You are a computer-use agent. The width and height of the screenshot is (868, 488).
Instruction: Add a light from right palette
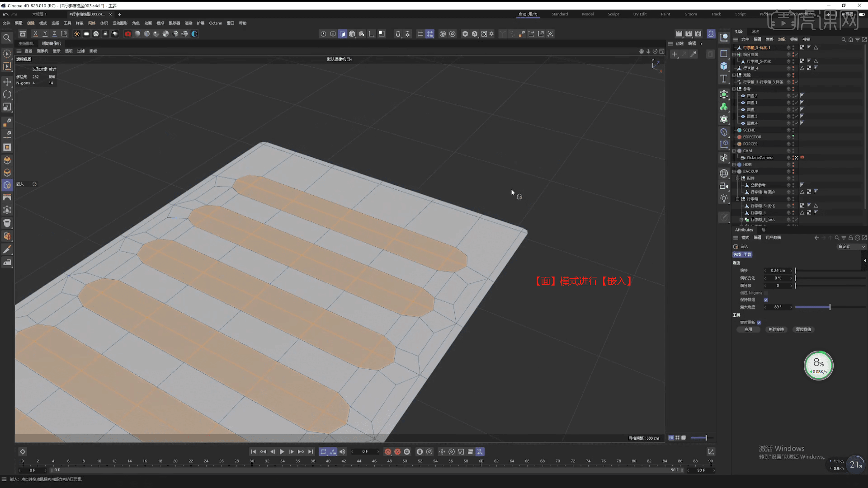click(724, 198)
